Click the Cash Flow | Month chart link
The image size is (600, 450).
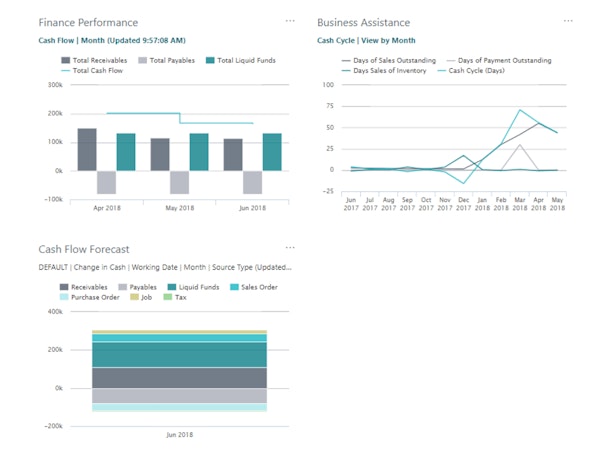pyautogui.click(x=112, y=41)
